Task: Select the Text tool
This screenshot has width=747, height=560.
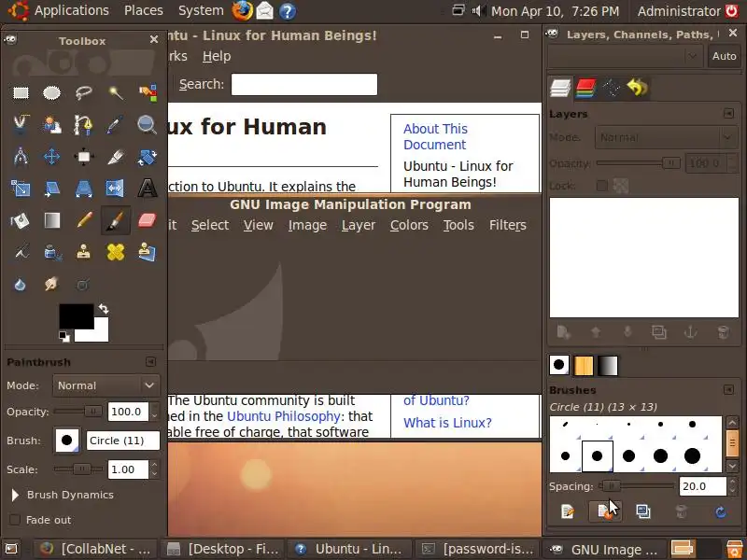Action: (148, 189)
